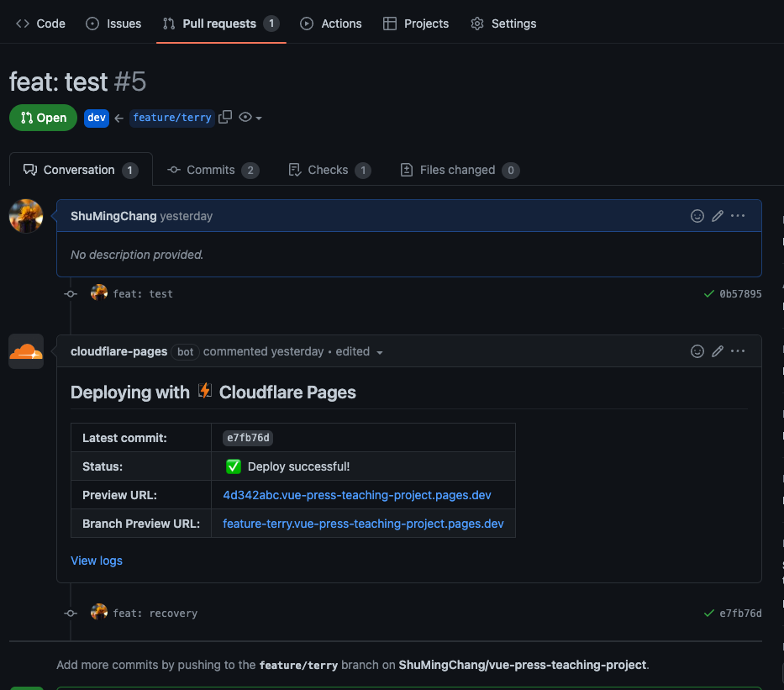Open commit hash e7fb76d at bottom
The image size is (784, 690).
point(740,614)
